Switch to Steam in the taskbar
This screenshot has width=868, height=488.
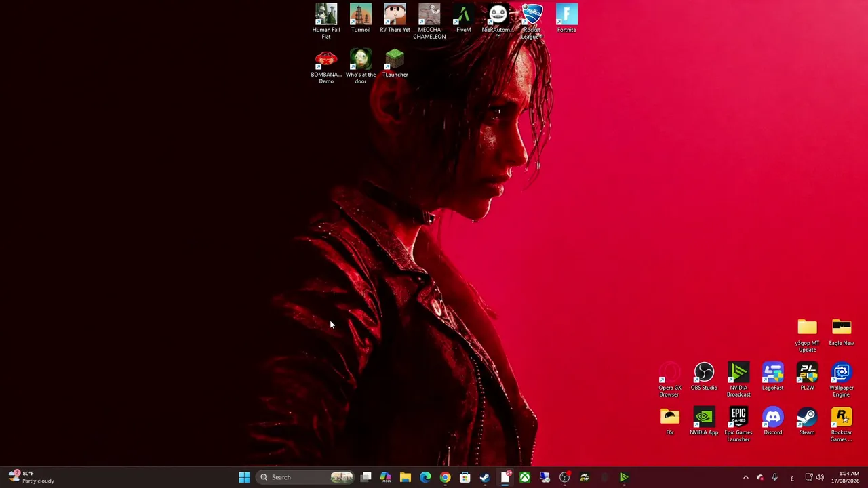[485, 477]
